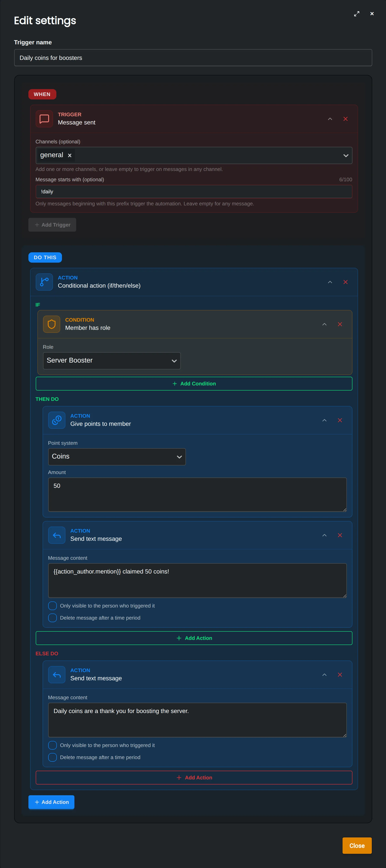
Task: Open the Server Booster role dropdown
Action: [112, 361]
